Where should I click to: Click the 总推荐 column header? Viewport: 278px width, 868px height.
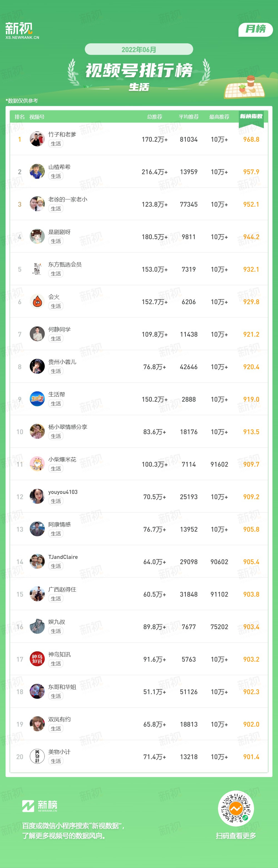(x=155, y=117)
